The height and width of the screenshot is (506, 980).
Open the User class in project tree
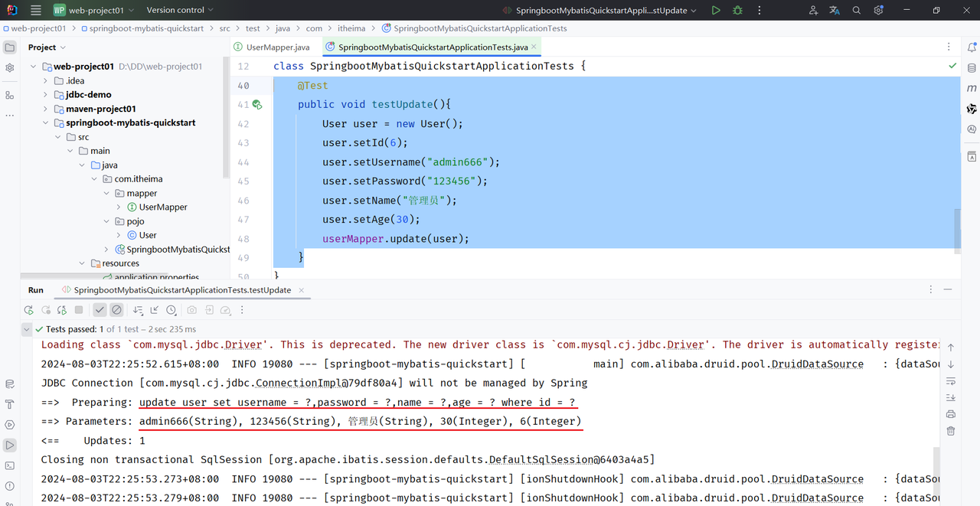click(148, 235)
